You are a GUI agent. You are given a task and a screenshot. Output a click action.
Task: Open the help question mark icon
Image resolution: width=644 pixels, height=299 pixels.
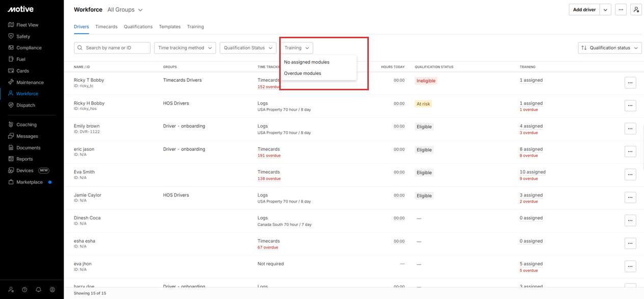pyautogui.click(x=24, y=289)
